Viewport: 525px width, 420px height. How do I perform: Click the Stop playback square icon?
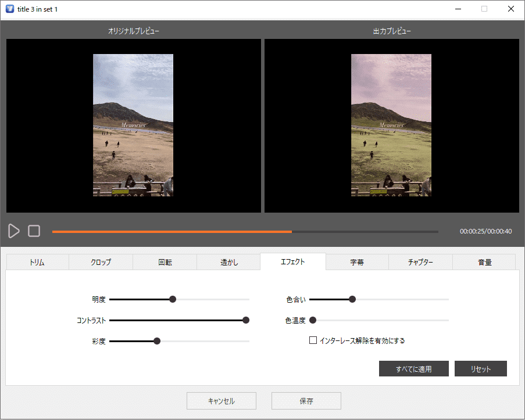pos(34,231)
